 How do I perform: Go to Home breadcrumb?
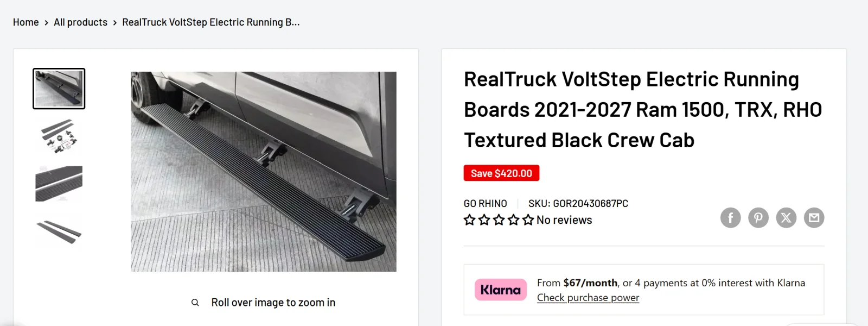click(26, 22)
